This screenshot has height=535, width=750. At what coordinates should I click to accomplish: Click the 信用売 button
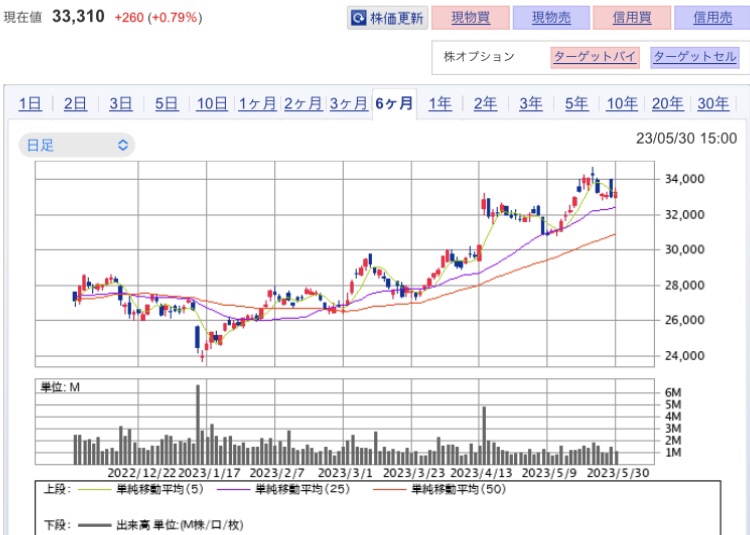pyautogui.click(x=712, y=18)
